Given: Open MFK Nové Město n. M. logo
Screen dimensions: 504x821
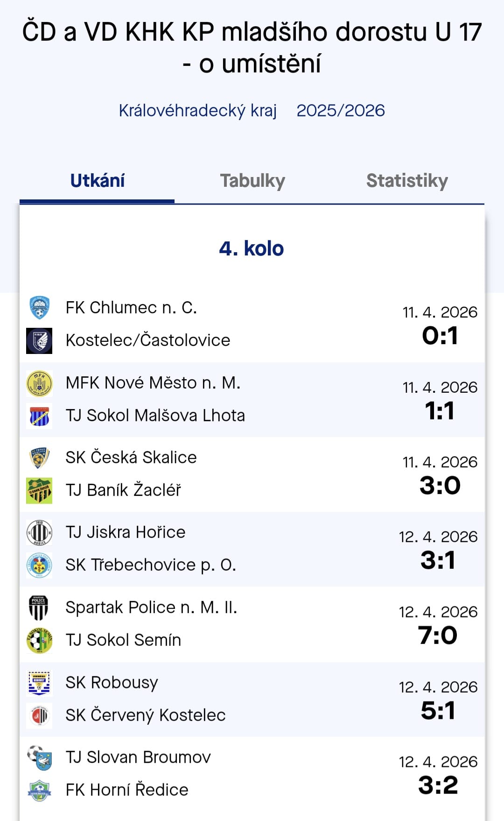Looking at the screenshot, I should 39,383.
